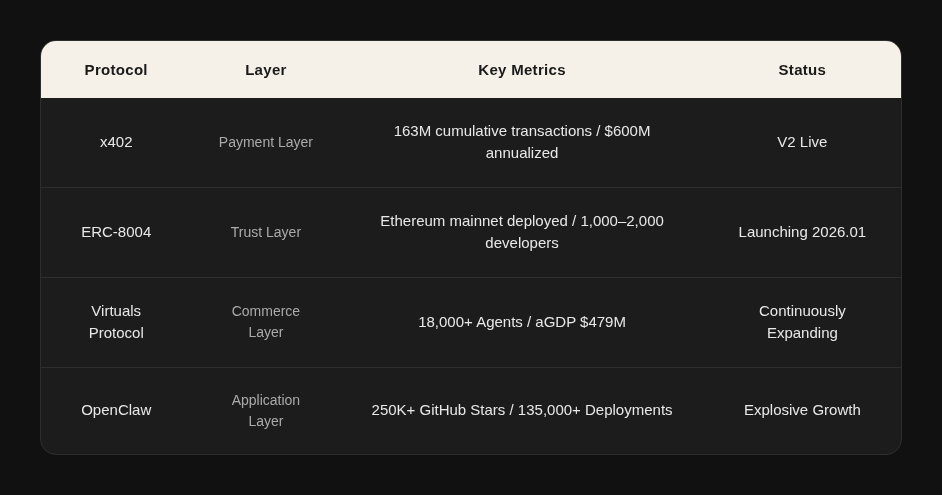Screen dimensions: 942x495
Task: Select the 250K+ GitHub Stars metrics cell
Action: (522, 410)
